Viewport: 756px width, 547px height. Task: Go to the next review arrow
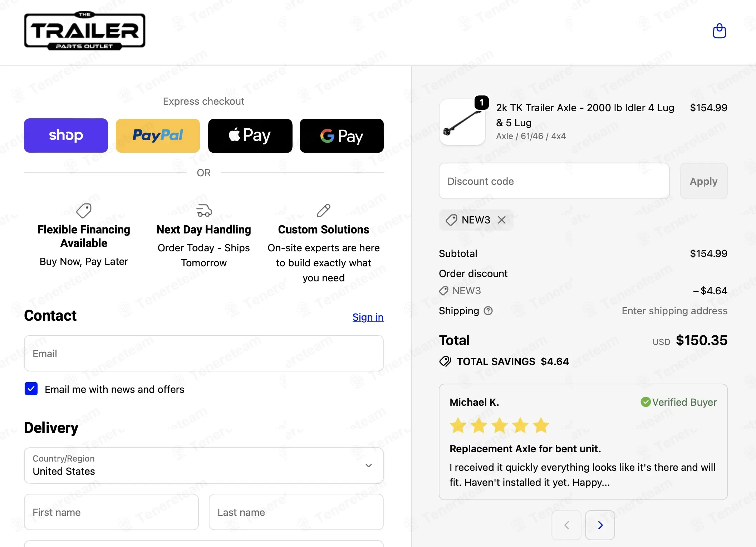point(600,525)
